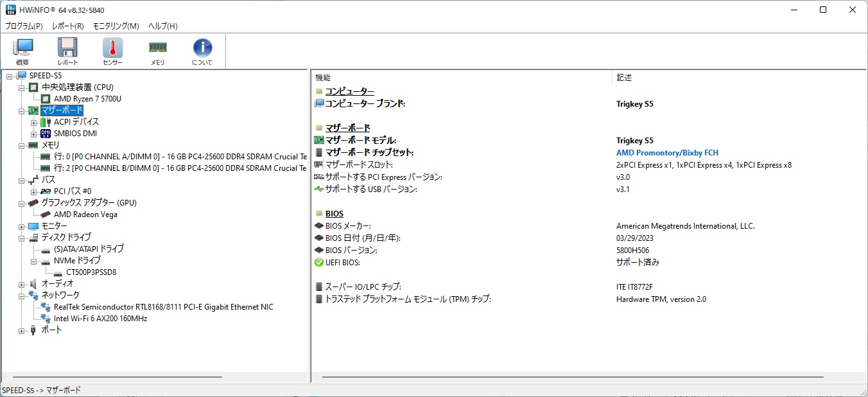Open the プログラム(P) menu
The image size is (868, 397).
pyautogui.click(x=24, y=26)
